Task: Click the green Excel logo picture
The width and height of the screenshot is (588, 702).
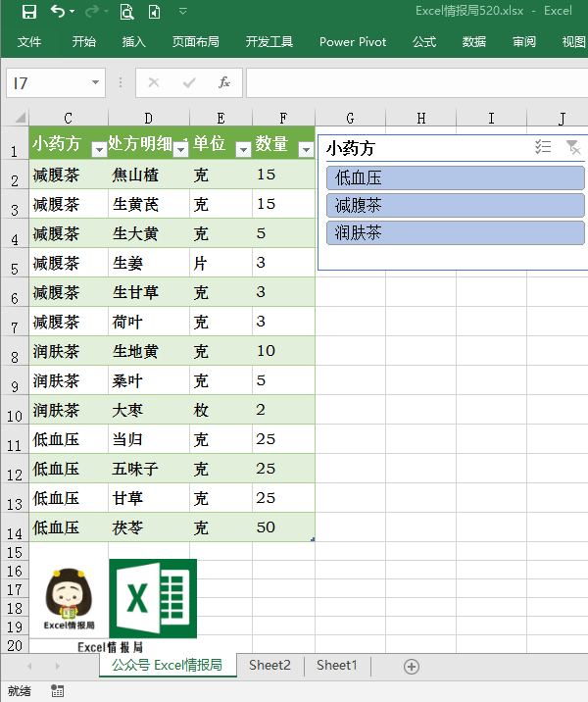Action: click(x=153, y=599)
